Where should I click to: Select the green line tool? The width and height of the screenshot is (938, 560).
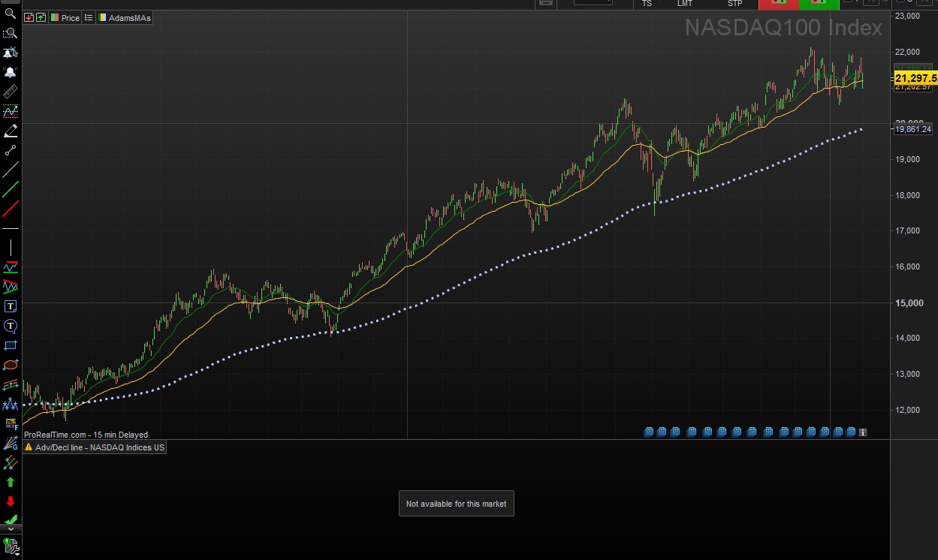point(11,189)
